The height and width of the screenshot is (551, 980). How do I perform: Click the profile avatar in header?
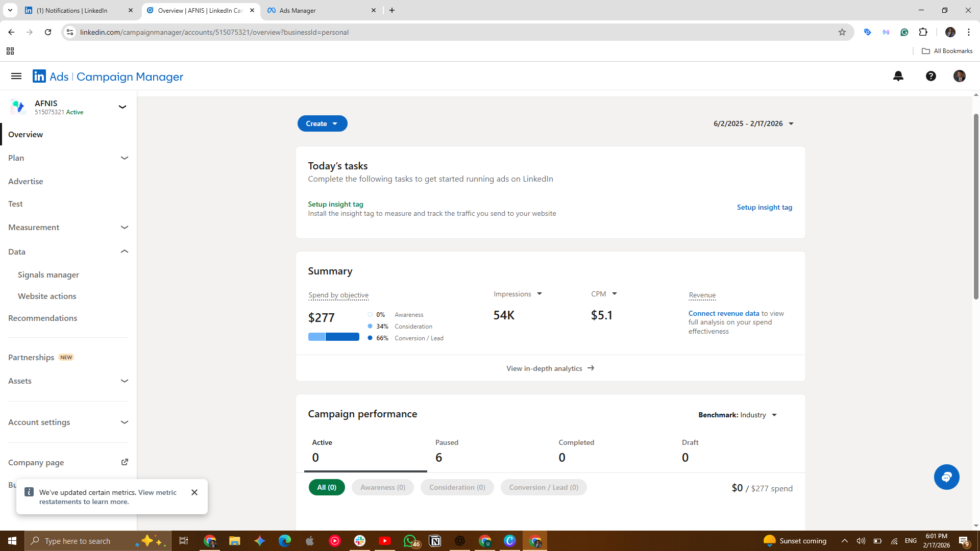tap(960, 77)
